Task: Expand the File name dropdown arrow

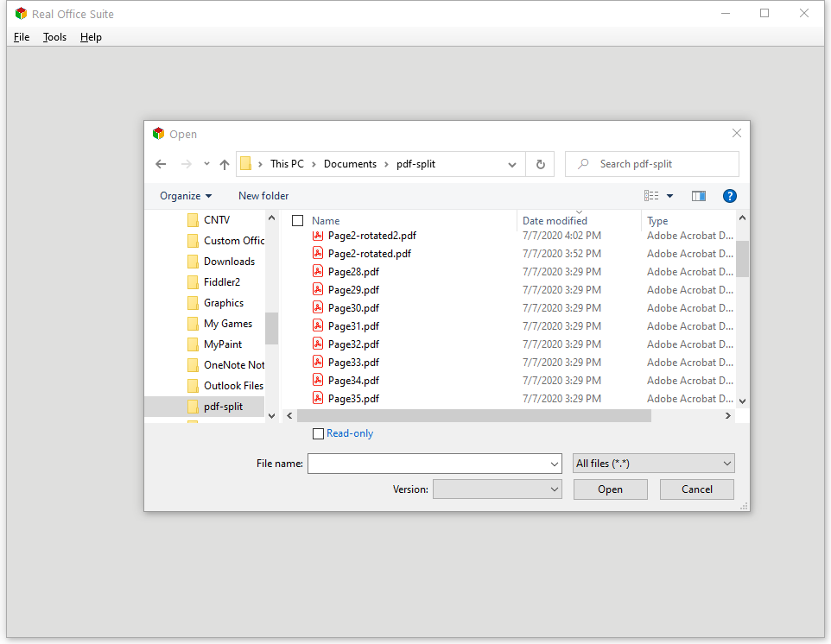Action: pos(555,464)
